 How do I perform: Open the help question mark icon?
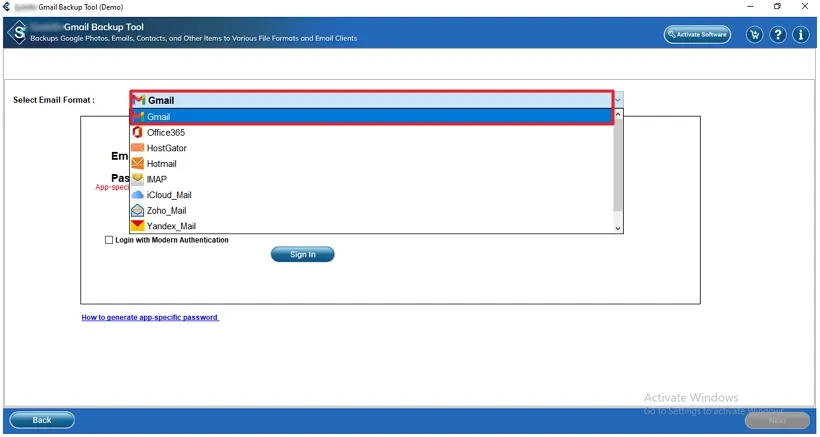click(x=778, y=35)
